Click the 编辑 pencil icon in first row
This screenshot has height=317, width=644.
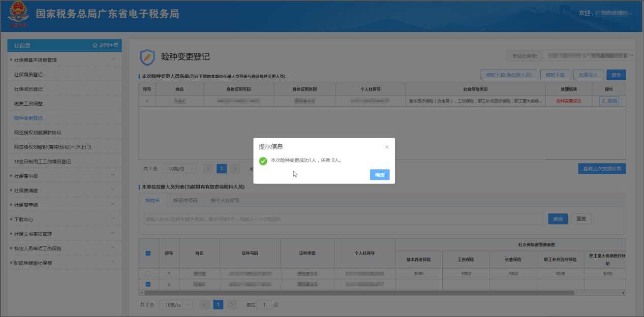(x=604, y=101)
